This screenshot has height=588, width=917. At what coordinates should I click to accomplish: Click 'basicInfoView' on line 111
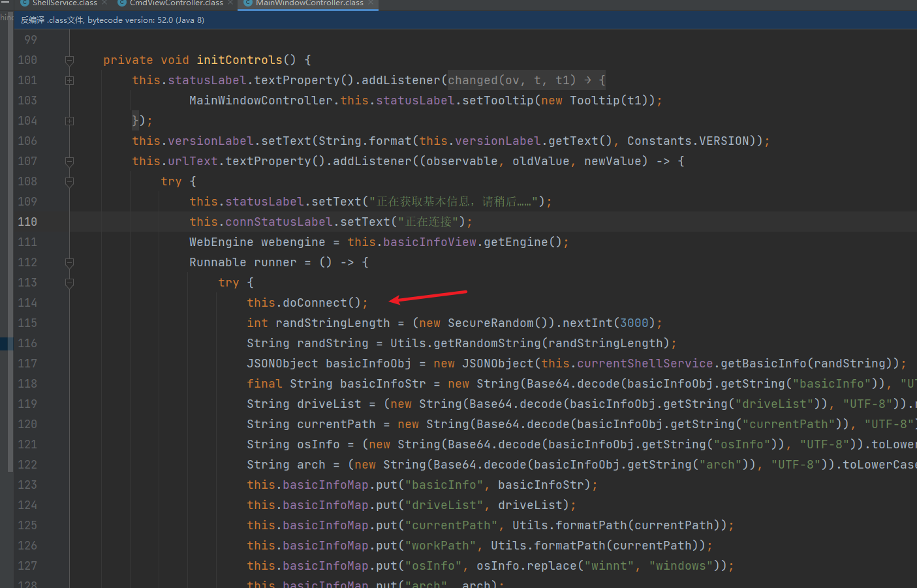[429, 242]
